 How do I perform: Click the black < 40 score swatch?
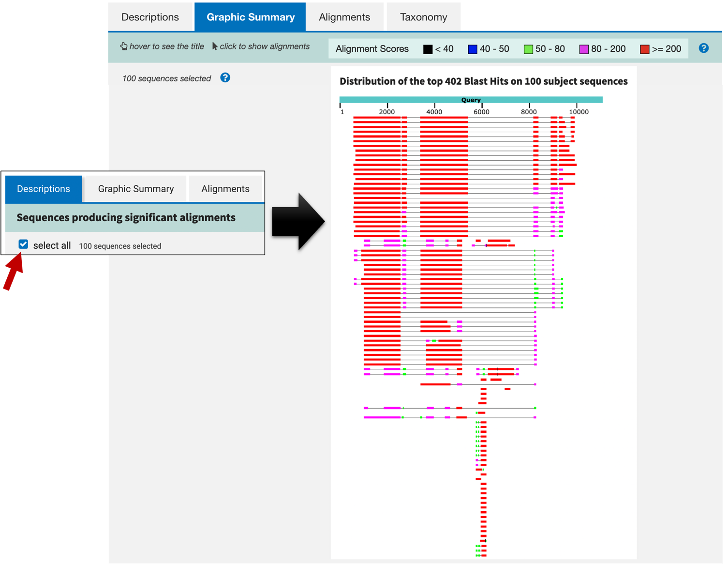[428, 49]
